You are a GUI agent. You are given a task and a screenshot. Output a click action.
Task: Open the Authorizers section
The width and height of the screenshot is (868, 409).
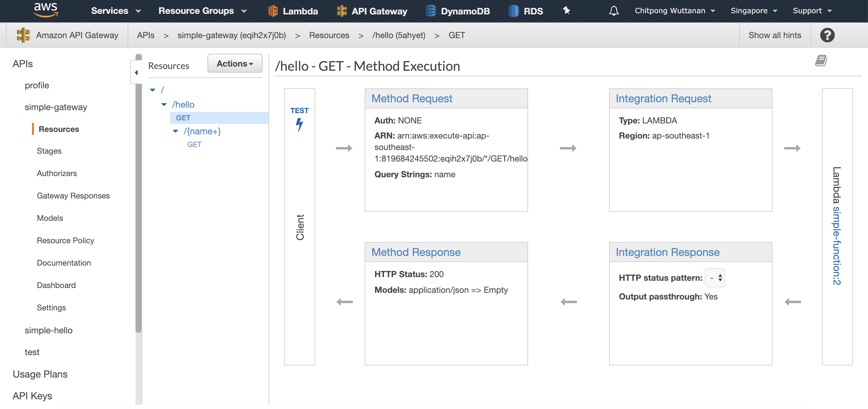[57, 173]
